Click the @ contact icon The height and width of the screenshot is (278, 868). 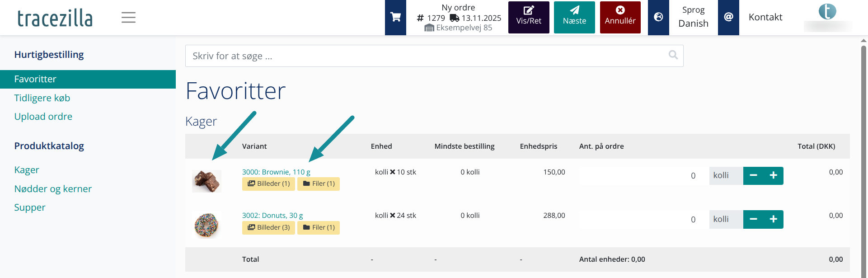[728, 17]
